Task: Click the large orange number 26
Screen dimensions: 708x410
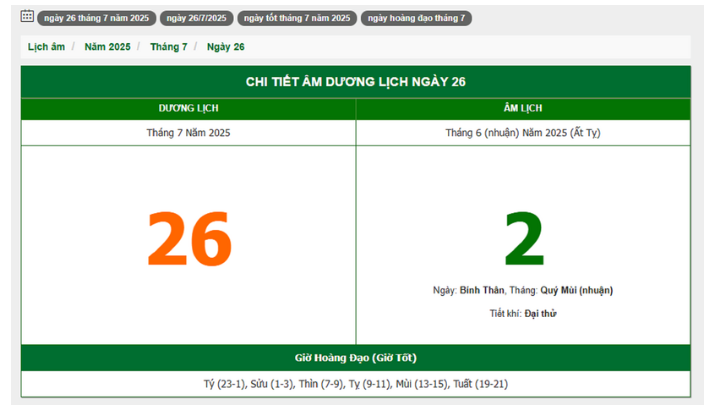Action: [x=189, y=240]
